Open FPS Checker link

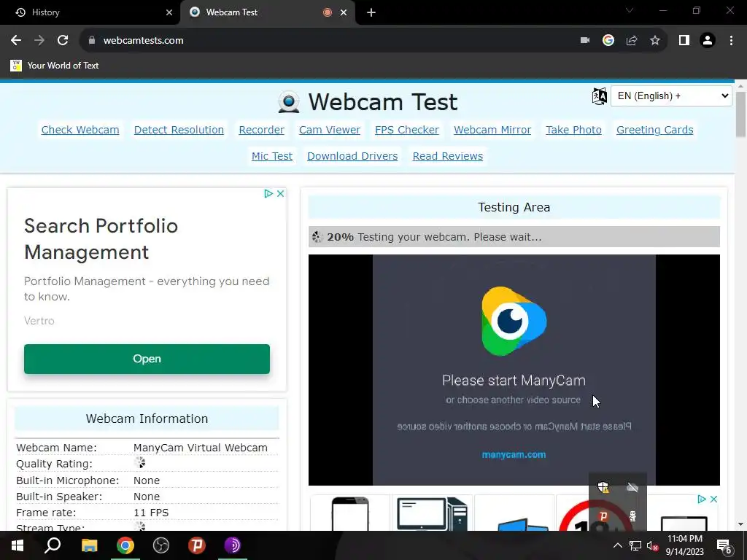pyautogui.click(x=407, y=130)
